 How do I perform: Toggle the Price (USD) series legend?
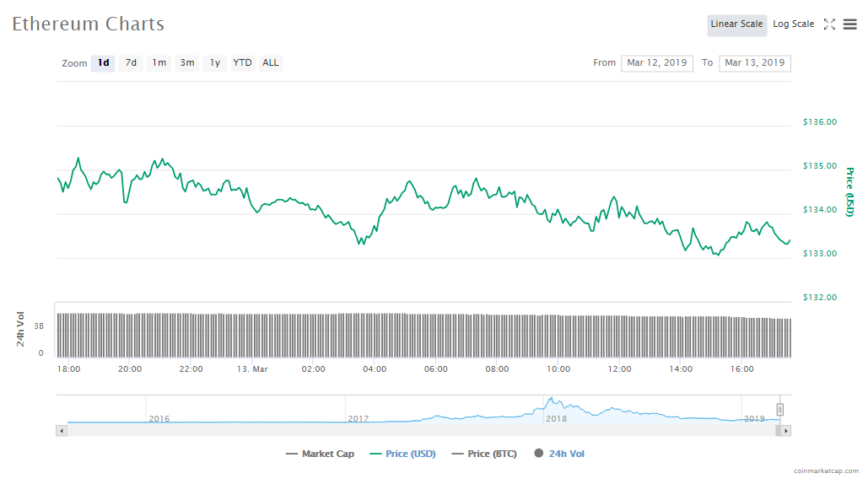[x=402, y=454]
